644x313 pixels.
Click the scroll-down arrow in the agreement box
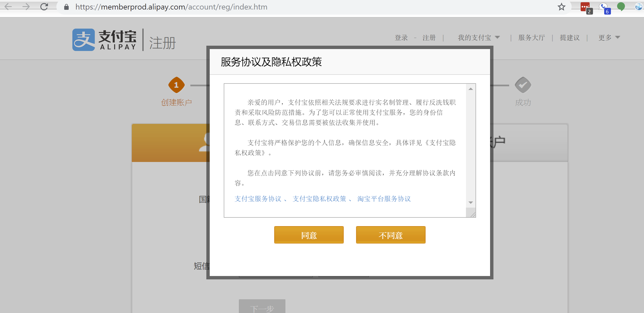point(471,203)
